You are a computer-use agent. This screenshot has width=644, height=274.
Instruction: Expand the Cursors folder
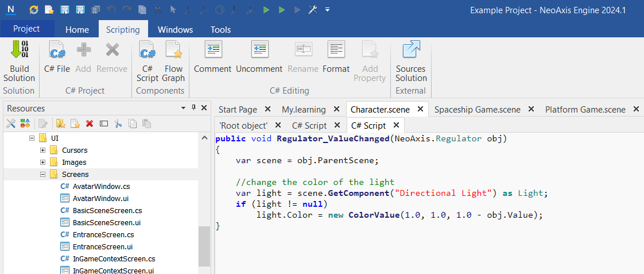tap(43, 150)
